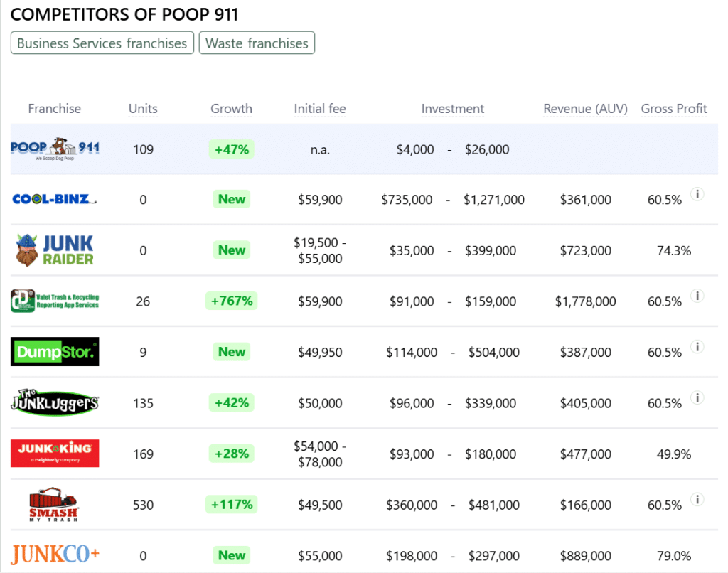Click the $1,778,000 revenue value
The height and width of the screenshot is (573, 728).
coord(586,301)
